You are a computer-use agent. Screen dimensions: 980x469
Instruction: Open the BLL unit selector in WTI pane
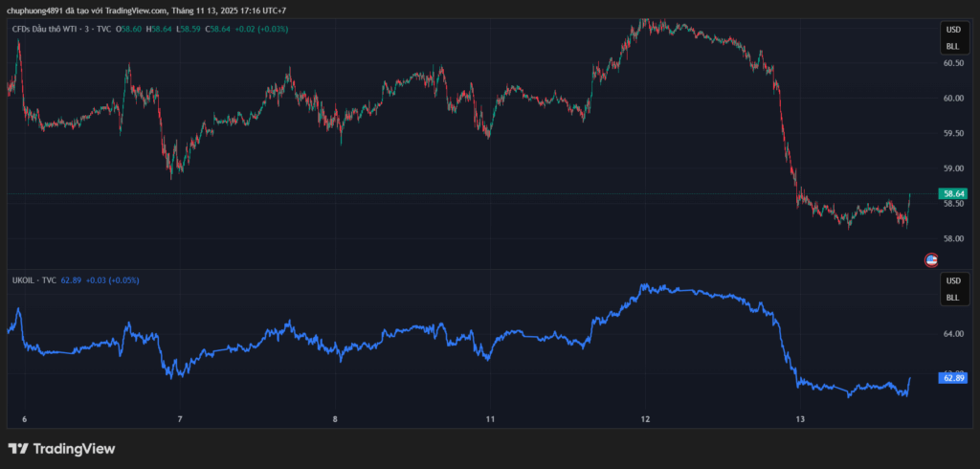[x=952, y=46]
